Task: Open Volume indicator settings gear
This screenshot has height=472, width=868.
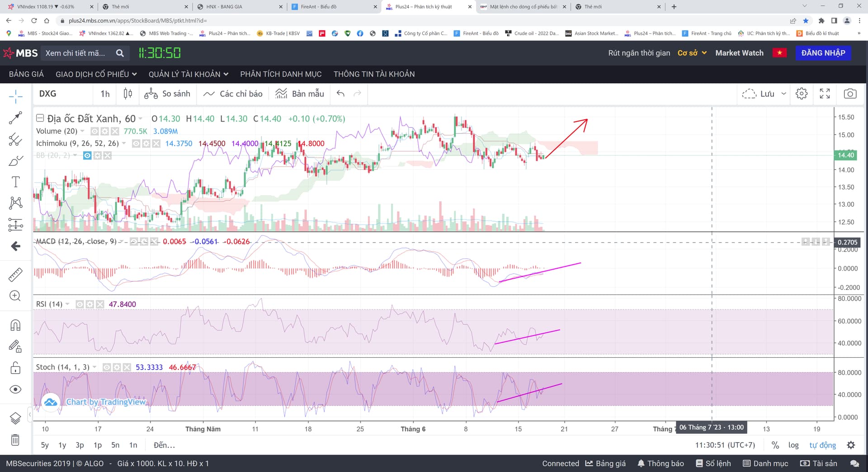Action: pos(104,131)
